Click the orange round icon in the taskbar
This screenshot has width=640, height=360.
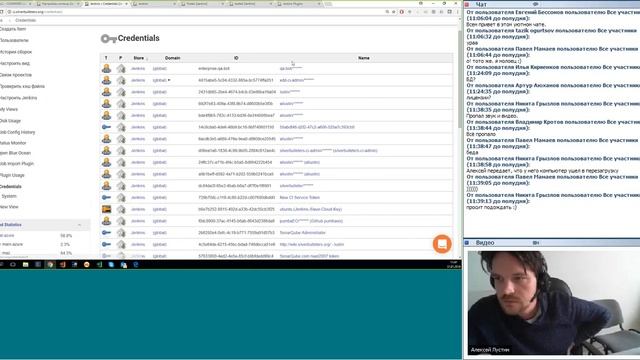click(x=87, y=264)
